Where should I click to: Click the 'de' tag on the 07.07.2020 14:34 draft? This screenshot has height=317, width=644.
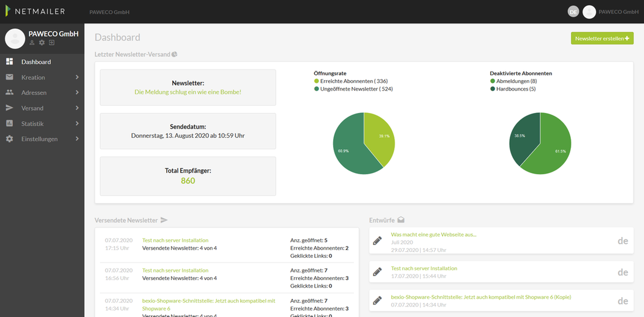(x=623, y=301)
